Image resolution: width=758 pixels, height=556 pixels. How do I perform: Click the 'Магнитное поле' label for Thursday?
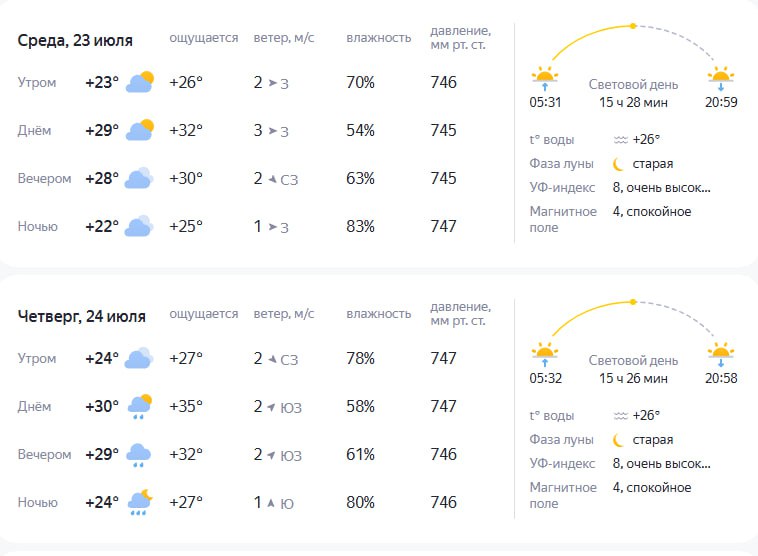pyautogui.click(x=563, y=495)
